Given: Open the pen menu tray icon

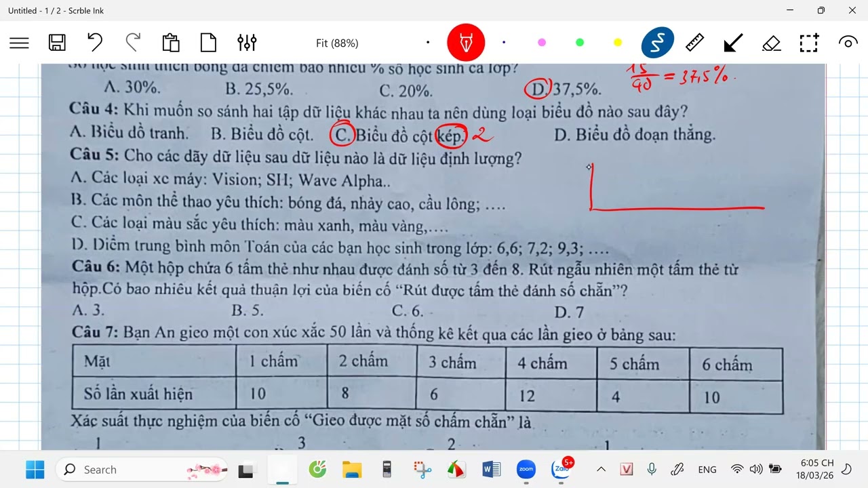Looking at the screenshot, I should pyautogui.click(x=677, y=469).
